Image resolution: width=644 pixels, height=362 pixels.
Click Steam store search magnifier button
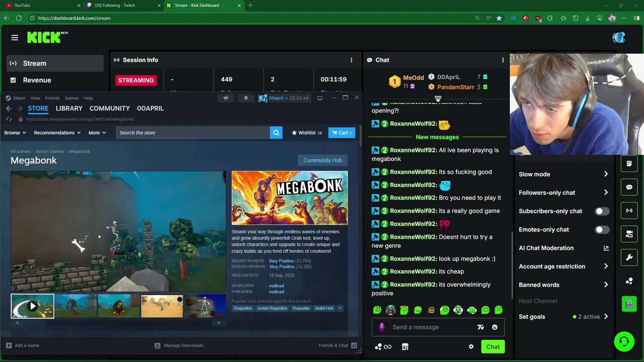point(276,133)
